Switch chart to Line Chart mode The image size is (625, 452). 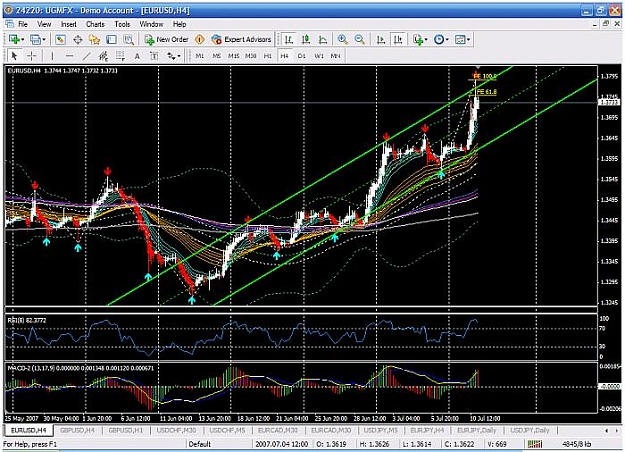pos(322,39)
